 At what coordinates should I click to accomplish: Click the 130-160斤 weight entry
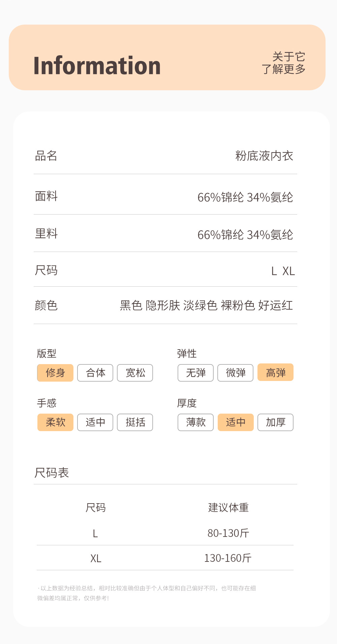click(x=228, y=558)
